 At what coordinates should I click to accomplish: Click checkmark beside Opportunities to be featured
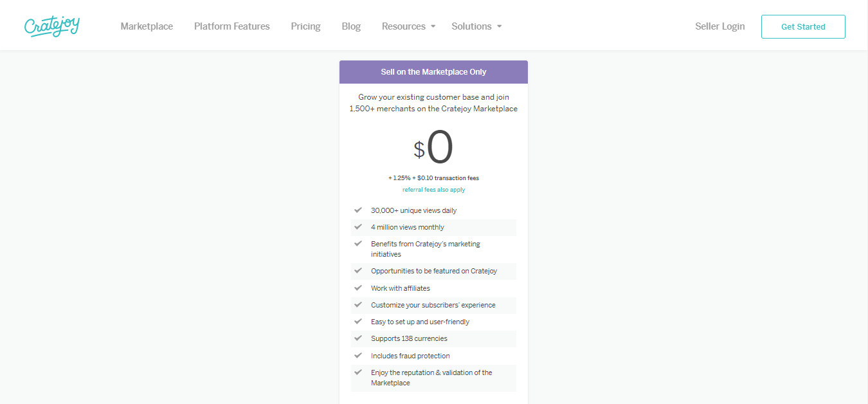coord(358,270)
